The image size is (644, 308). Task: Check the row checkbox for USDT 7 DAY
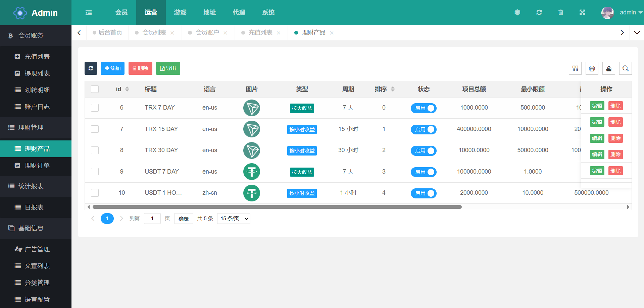pos(95,172)
